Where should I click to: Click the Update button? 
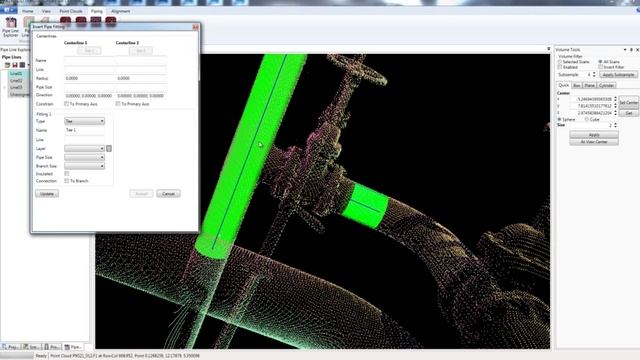coord(47,194)
